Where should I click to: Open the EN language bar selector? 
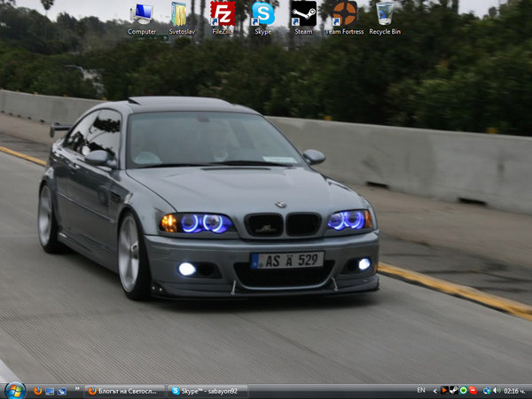point(421,390)
